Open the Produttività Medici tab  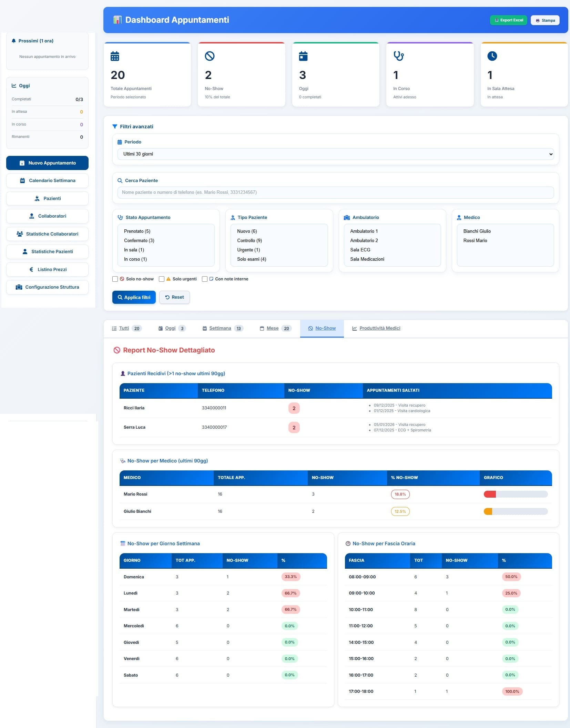click(379, 328)
